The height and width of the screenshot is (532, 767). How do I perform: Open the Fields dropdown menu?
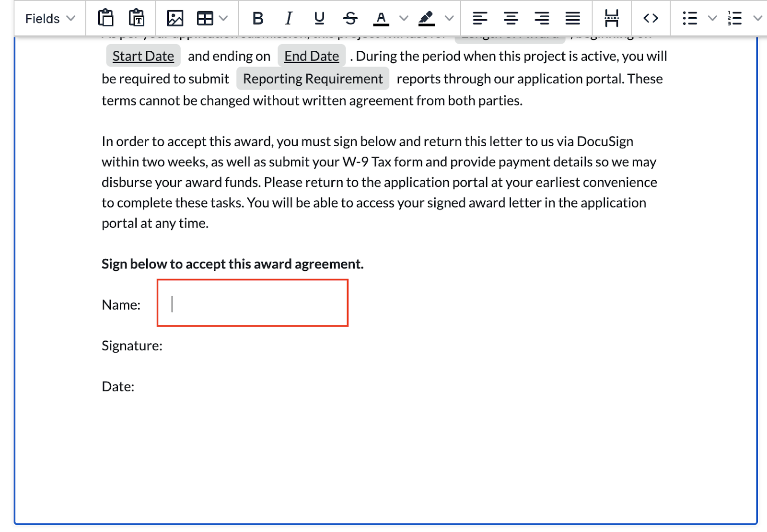pyautogui.click(x=50, y=18)
